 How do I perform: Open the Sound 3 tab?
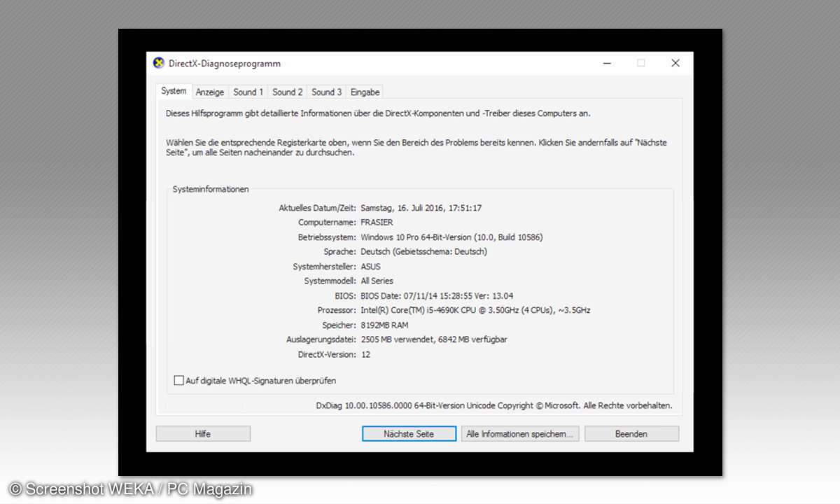(x=327, y=92)
